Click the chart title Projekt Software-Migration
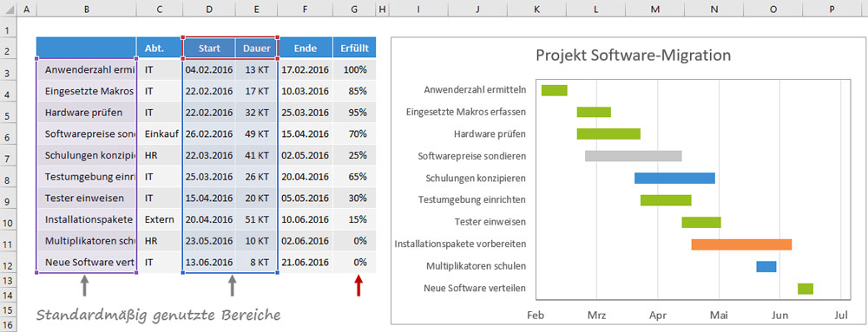Screen dimensions: 868x332 pos(634,55)
